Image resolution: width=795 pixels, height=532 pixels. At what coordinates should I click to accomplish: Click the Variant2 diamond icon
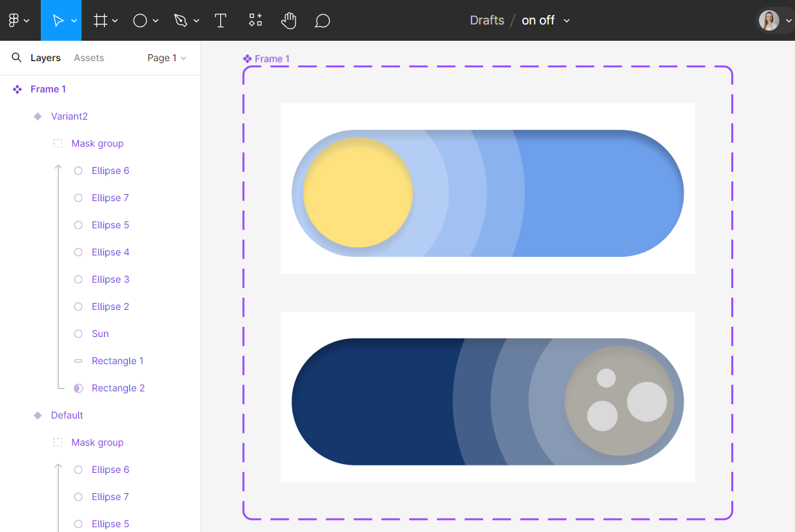coord(37,116)
